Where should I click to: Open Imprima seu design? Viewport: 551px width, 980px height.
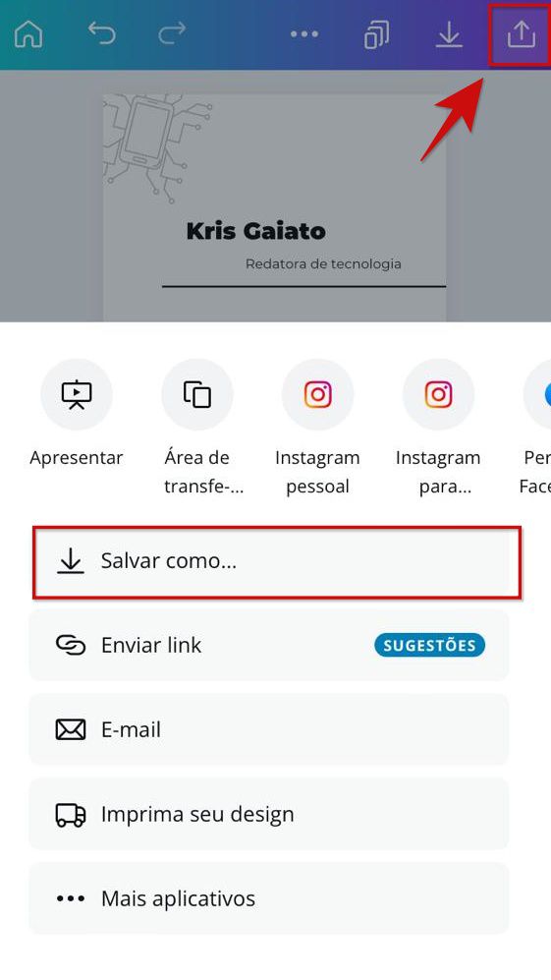tap(269, 815)
